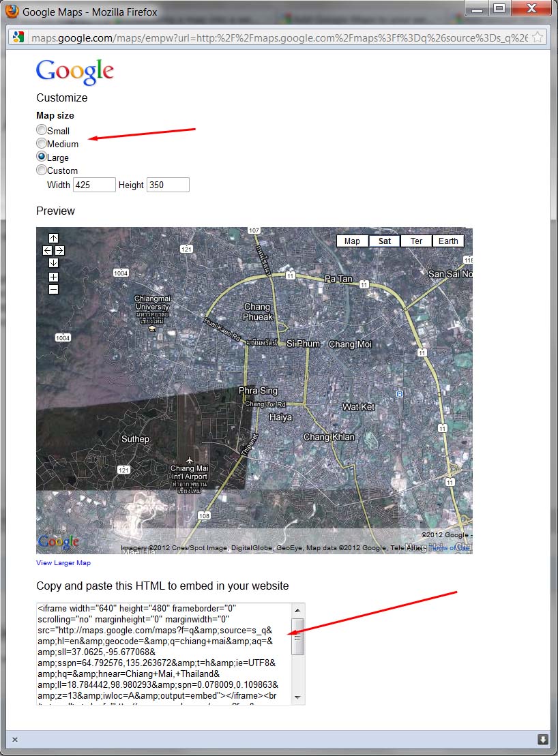This screenshot has height=756, width=558.
Task: Click the Chang Phueak label on map
Action: [x=258, y=312]
